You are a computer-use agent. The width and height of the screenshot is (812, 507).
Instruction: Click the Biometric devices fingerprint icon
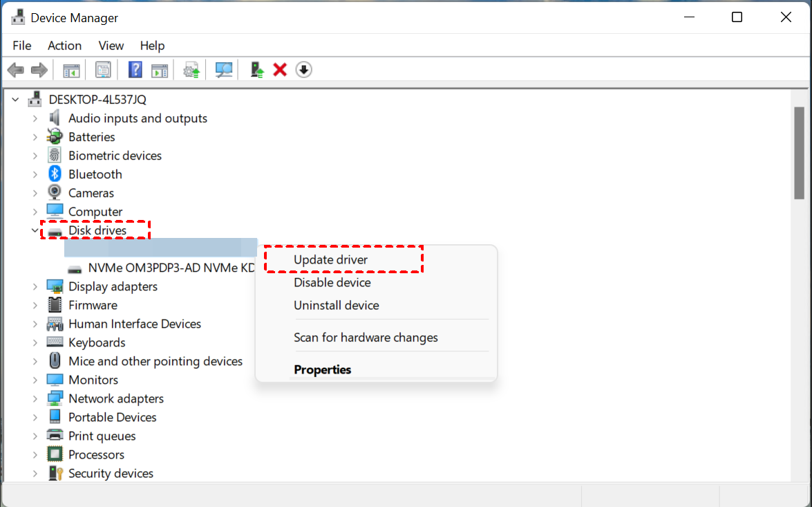coord(55,155)
